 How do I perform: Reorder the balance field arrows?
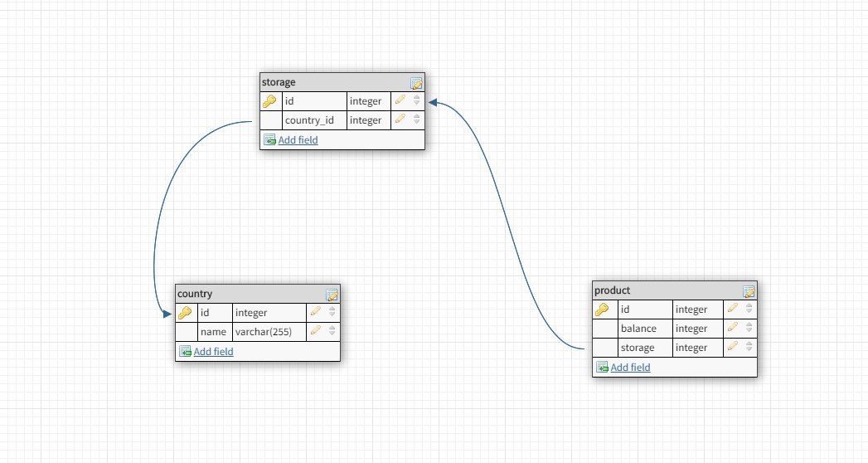pos(749,327)
